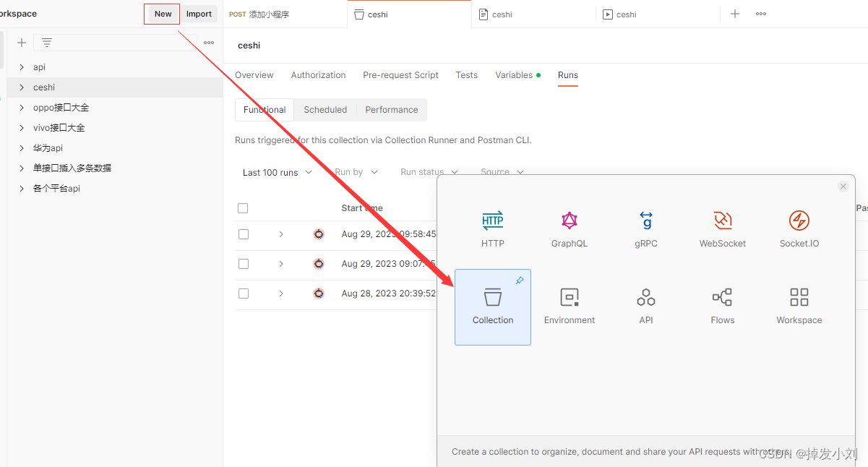The image size is (868, 467).
Task: Click the Import button
Action: (199, 14)
